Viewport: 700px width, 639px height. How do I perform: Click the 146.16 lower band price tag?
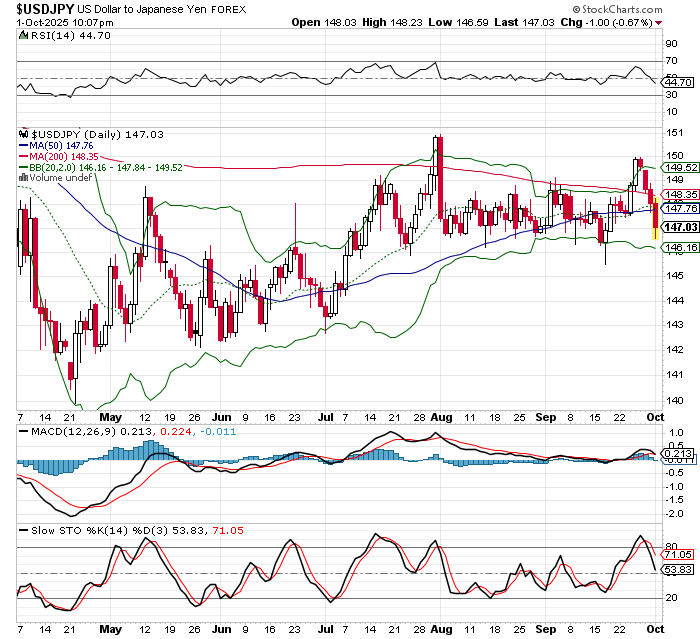tap(678, 248)
